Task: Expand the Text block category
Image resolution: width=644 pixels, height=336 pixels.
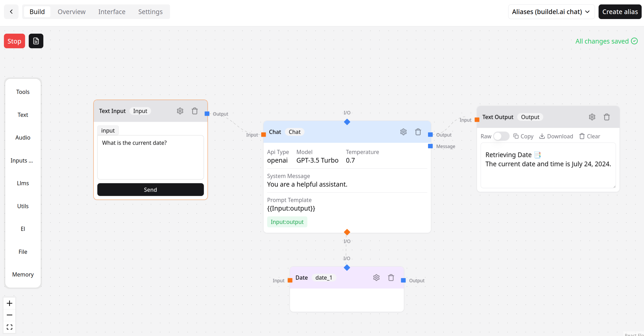Action: 23,115
